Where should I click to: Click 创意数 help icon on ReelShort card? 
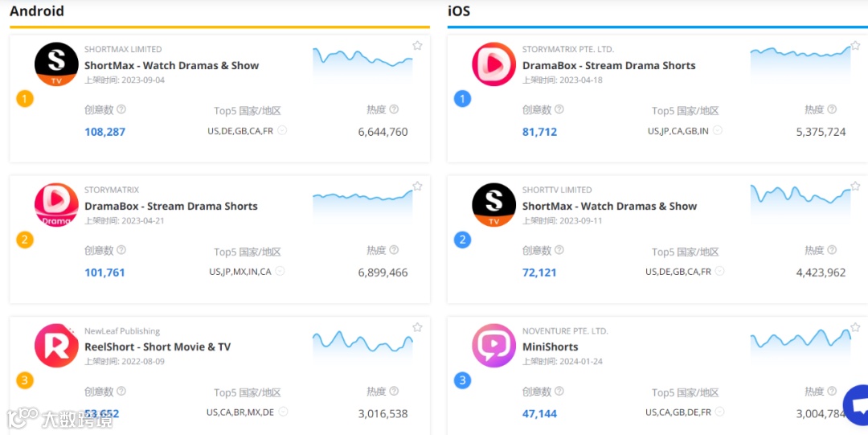(x=121, y=392)
